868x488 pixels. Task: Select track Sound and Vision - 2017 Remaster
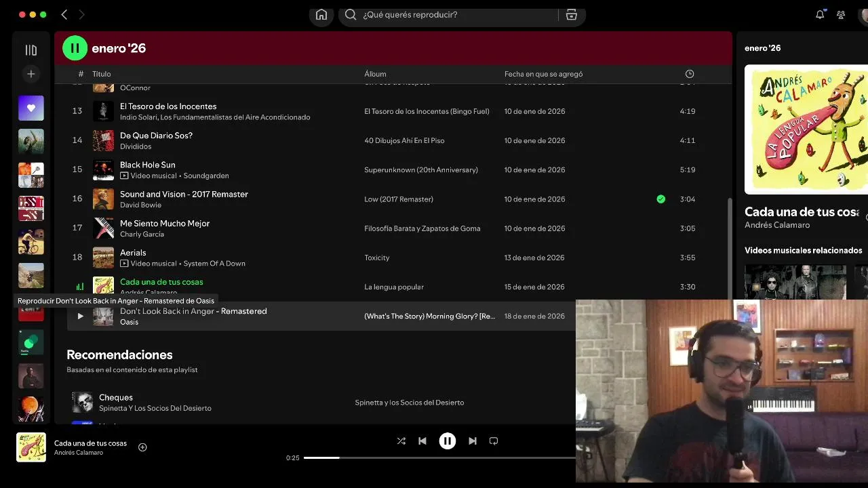point(184,194)
